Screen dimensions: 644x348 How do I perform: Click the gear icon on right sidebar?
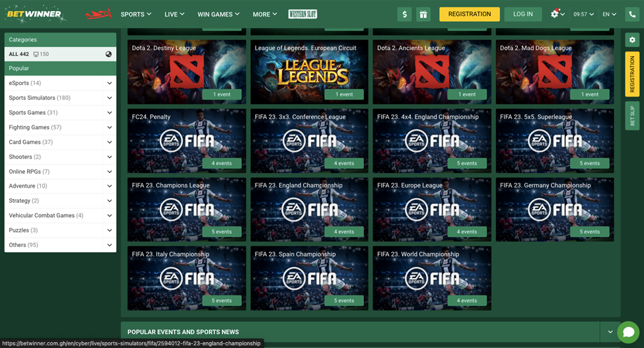tap(632, 40)
